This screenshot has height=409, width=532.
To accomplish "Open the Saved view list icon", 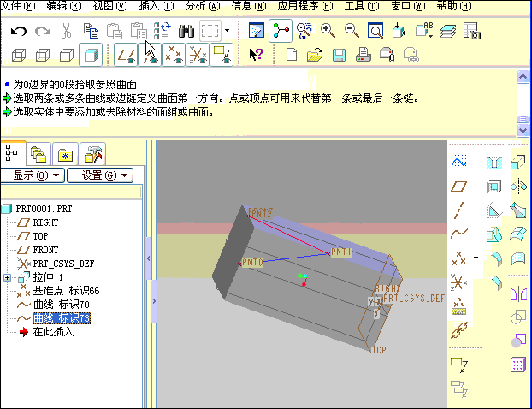I will [x=424, y=31].
